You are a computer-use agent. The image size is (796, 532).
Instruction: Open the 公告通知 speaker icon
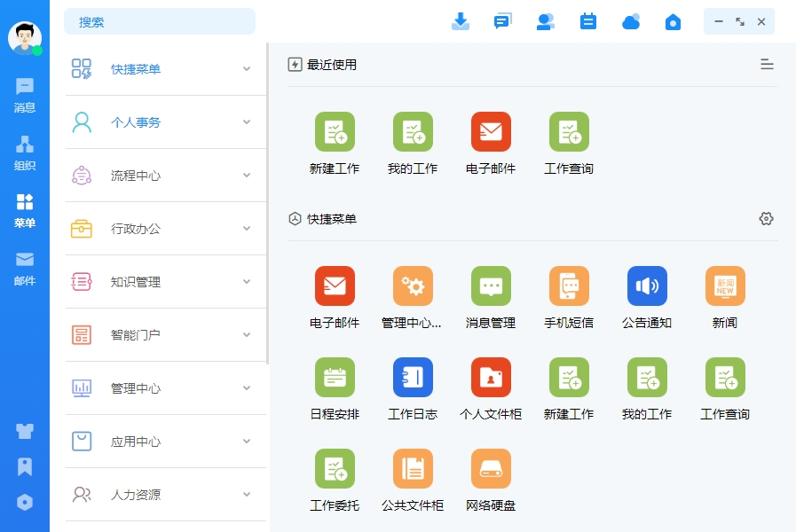click(647, 286)
